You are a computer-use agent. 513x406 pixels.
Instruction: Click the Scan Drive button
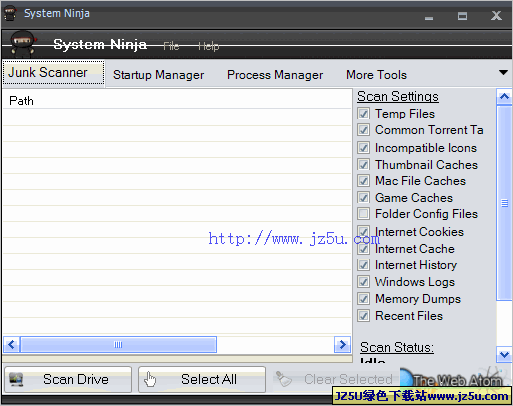(x=68, y=379)
